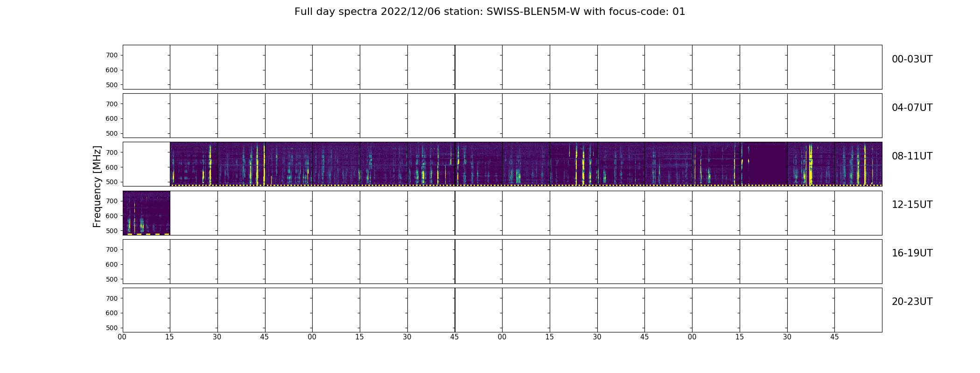Click the empty 04-07UT plot panel
980x373 pixels.
click(502, 116)
